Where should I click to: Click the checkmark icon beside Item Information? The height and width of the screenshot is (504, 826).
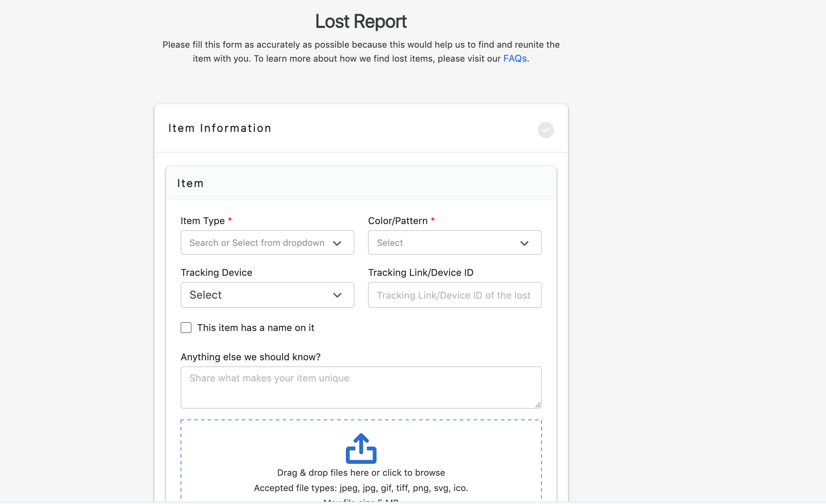pos(546,130)
